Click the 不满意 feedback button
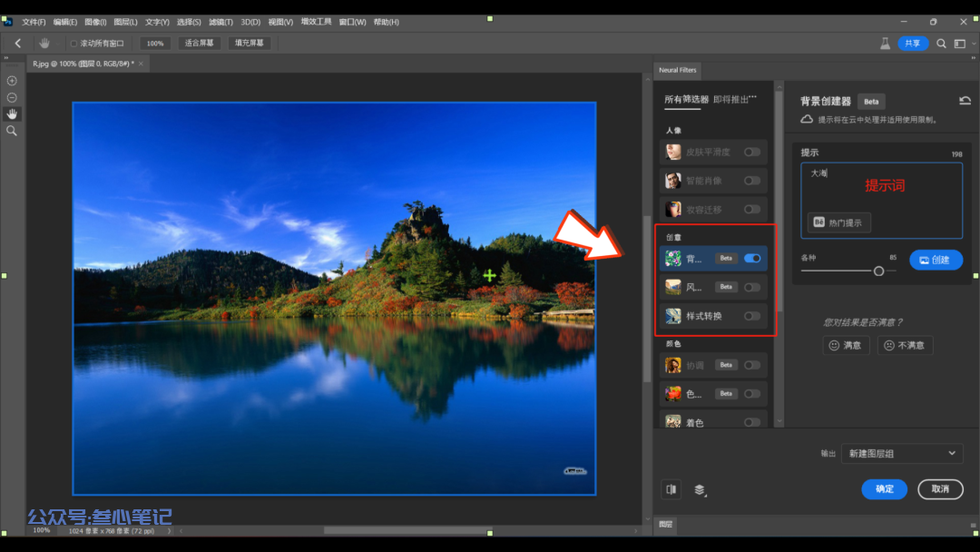 (905, 345)
